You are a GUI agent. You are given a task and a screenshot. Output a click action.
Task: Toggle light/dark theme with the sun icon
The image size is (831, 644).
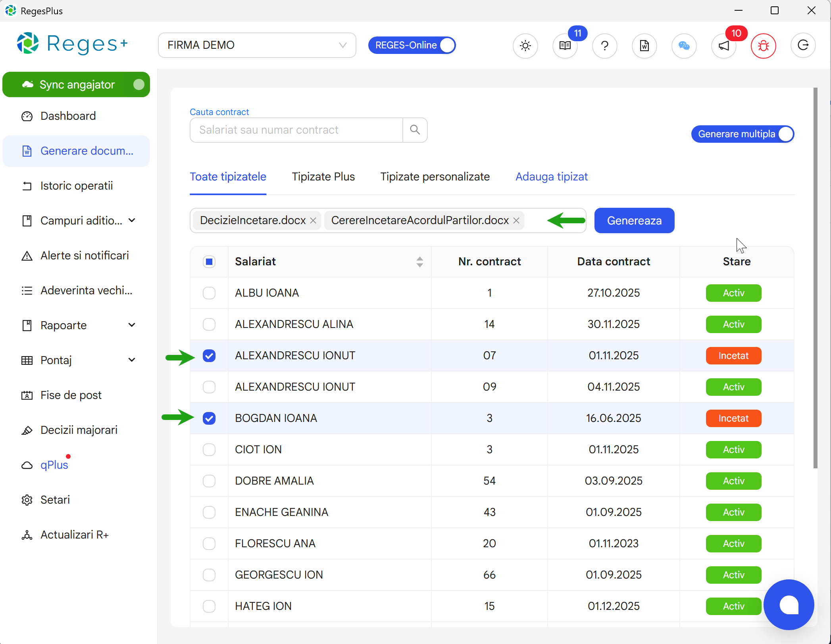pos(525,46)
